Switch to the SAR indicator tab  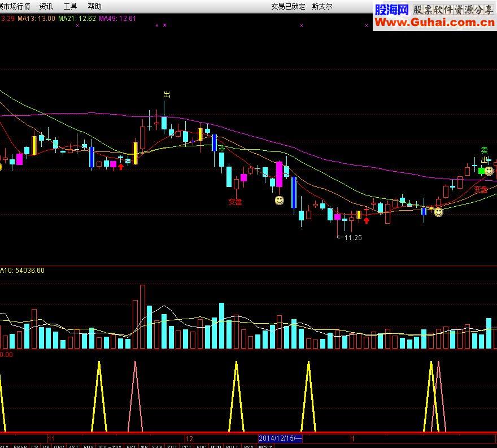click(158, 446)
